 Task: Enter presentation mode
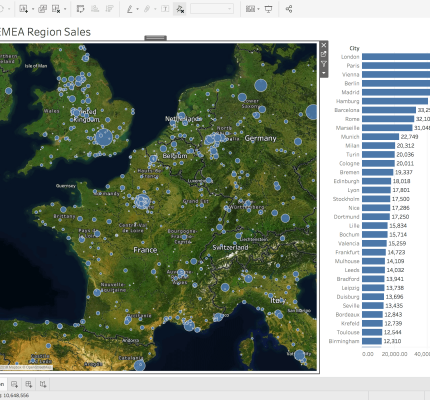coord(268,9)
